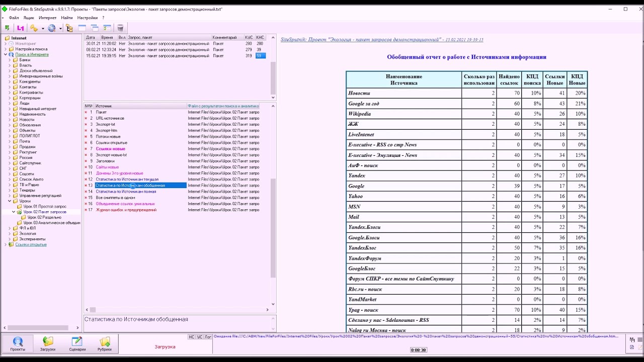
Task: Click the red X icon on row 17
Action: 86,210
